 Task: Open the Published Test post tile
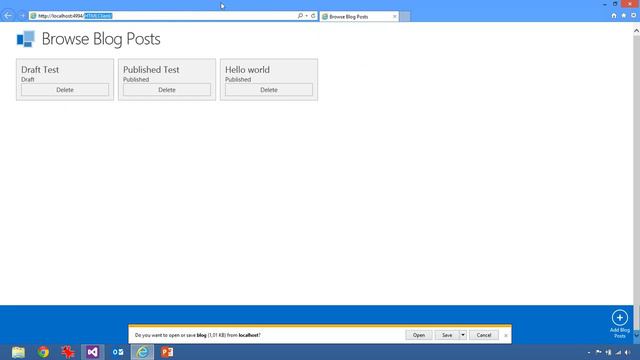167,70
